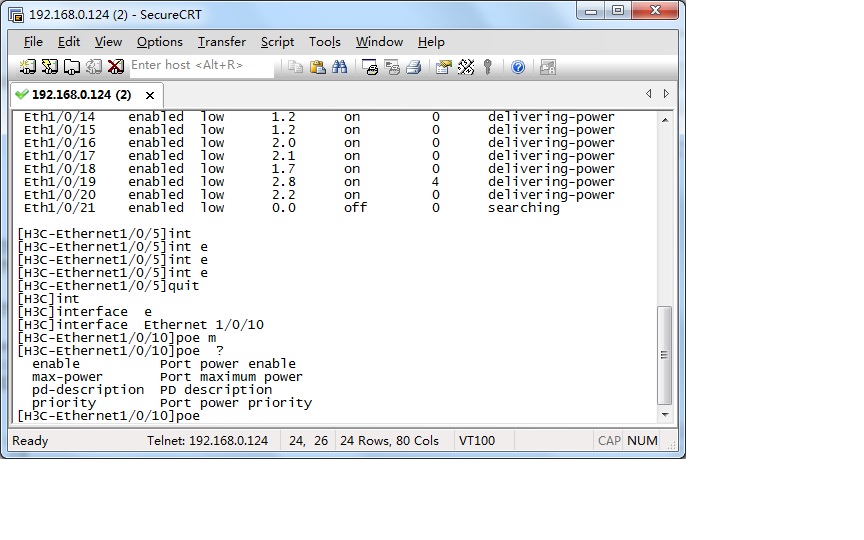The height and width of the screenshot is (540, 864).
Task: Click the pd-description option text
Action: 88,390
